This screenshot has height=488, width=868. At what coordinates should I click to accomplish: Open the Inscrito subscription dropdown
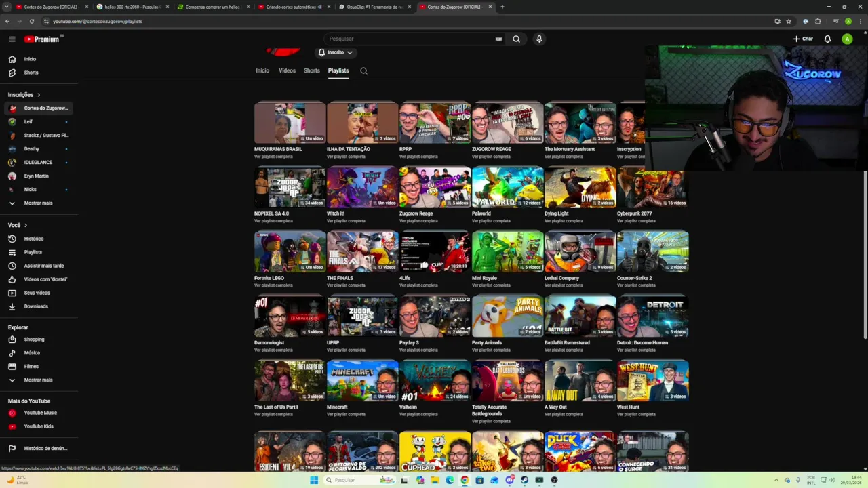coord(336,52)
